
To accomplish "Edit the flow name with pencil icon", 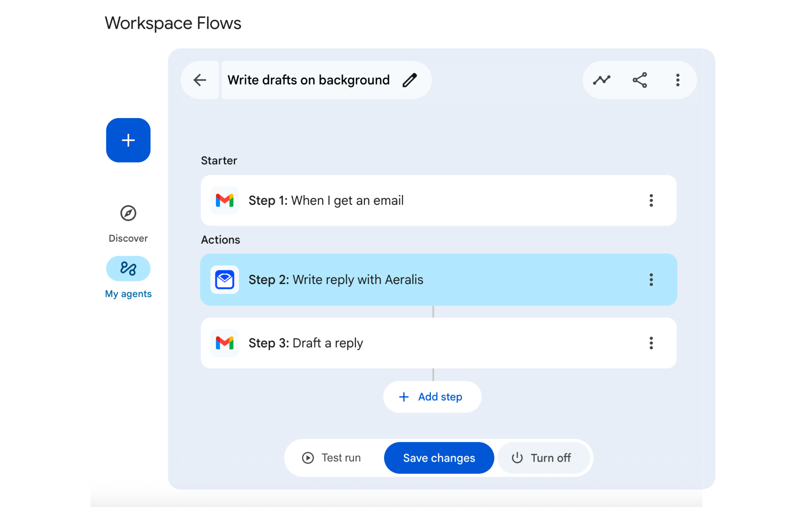I will [x=410, y=80].
